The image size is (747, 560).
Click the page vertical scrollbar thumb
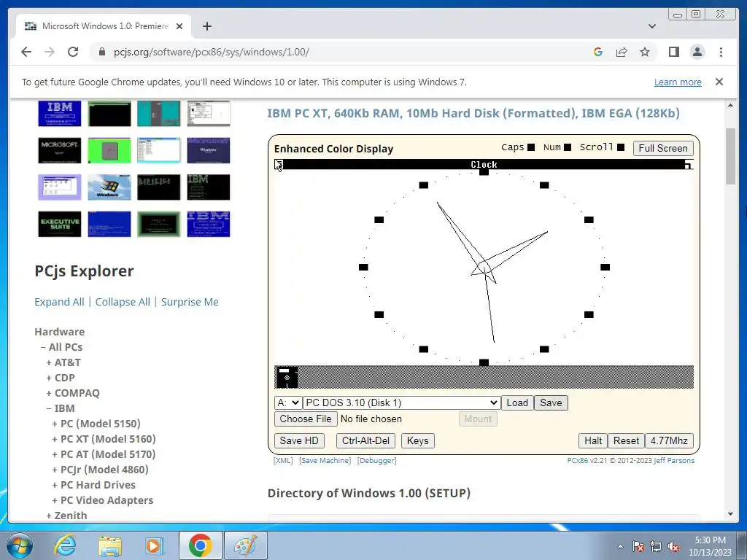[x=730, y=156]
